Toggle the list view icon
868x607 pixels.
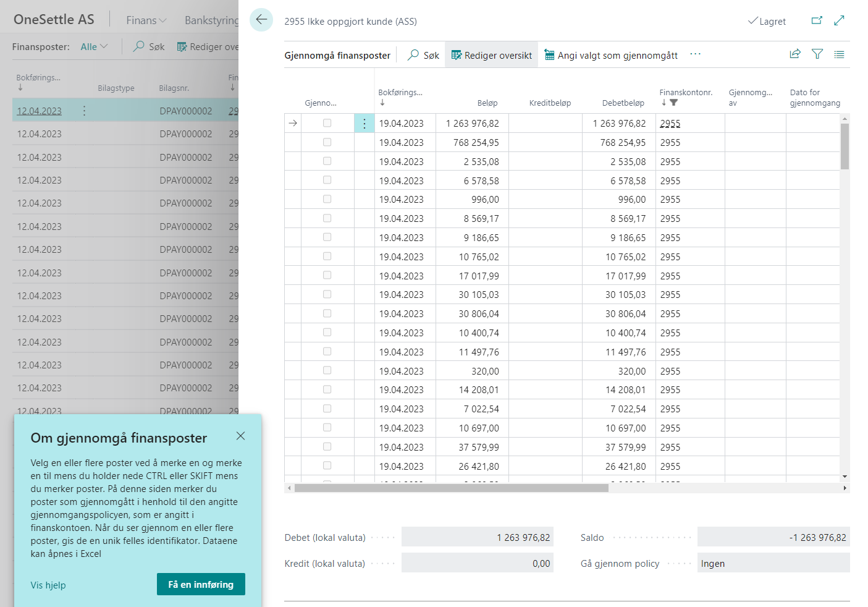tap(839, 54)
